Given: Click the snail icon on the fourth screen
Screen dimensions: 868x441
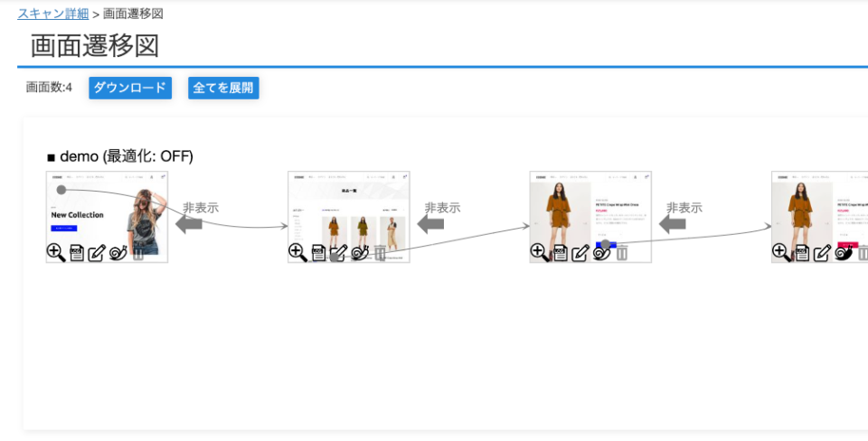Looking at the screenshot, I should coord(844,253).
